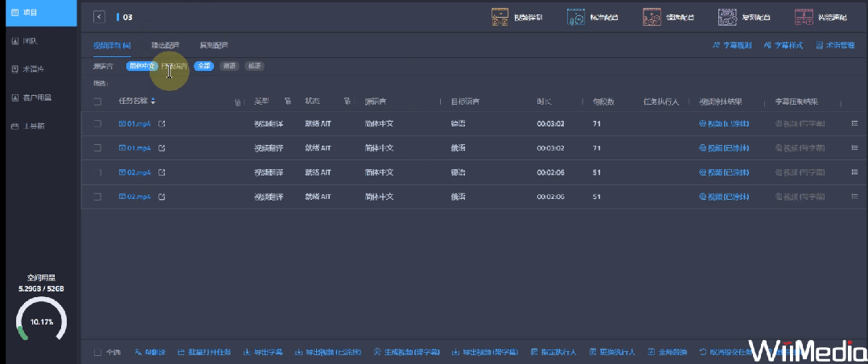Open the filter icon on 类型 column
Viewport: 868px width, 364px height.
[x=287, y=101]
